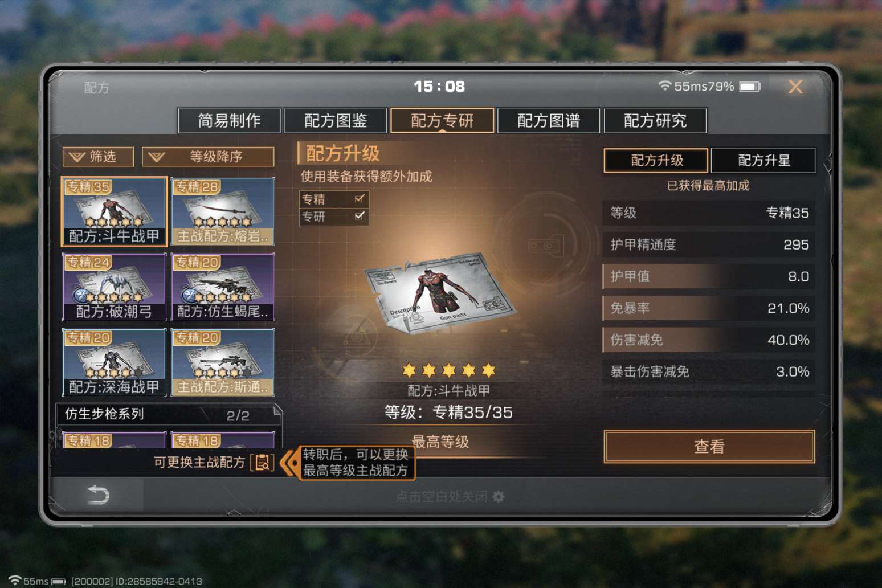Viewport: 882px width, 588px height.
Task: Toggle the 专研 checkbox
Action: pos(360,217)
